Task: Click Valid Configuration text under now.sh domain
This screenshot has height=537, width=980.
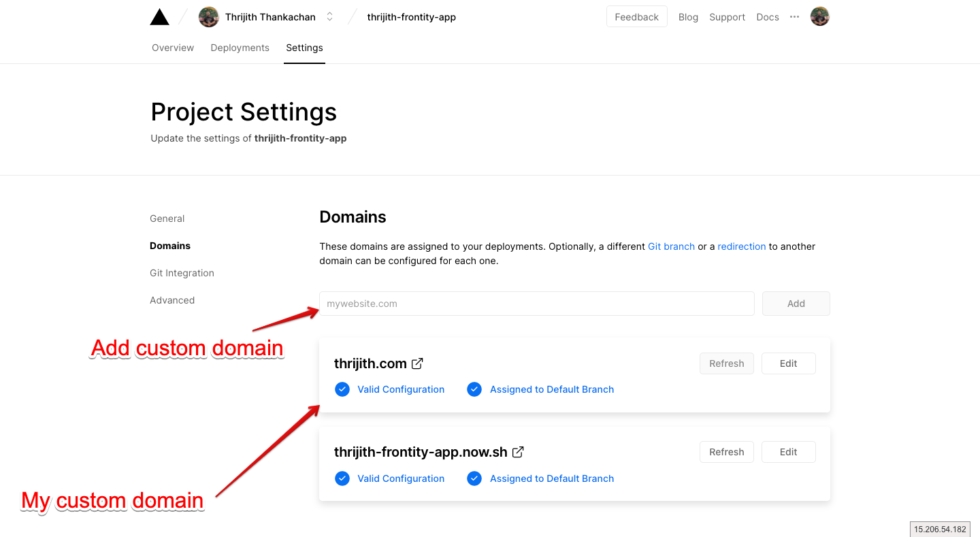Action: pyautogui.click(x=401, y=478)
